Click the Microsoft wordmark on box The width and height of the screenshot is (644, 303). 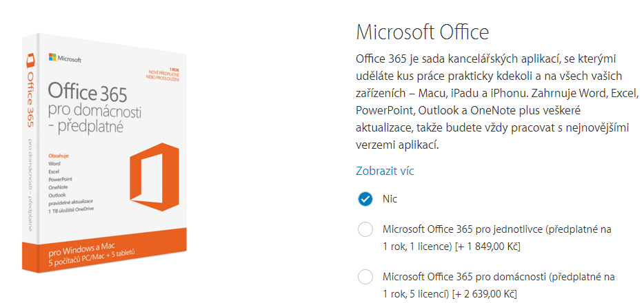click(x=70, y=59)
